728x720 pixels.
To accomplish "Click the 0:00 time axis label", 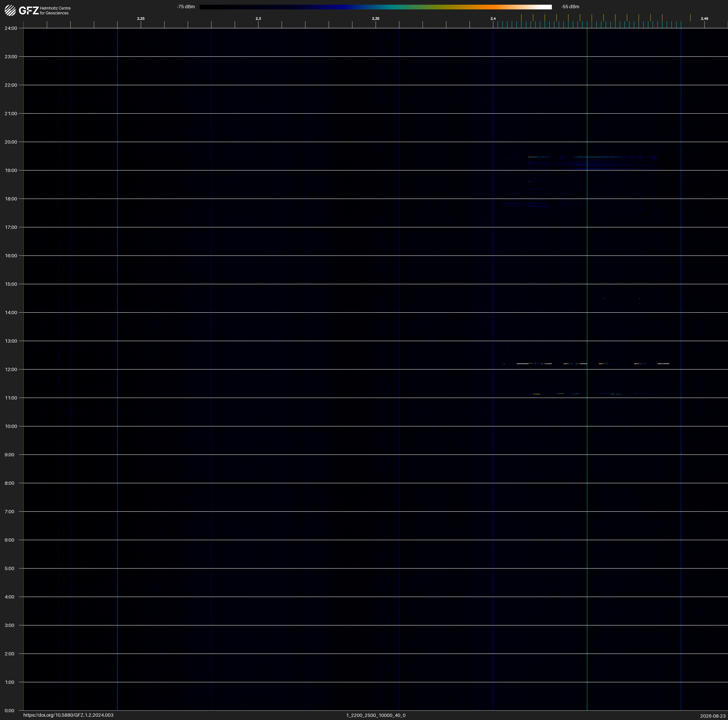I will tap(9, 711).
